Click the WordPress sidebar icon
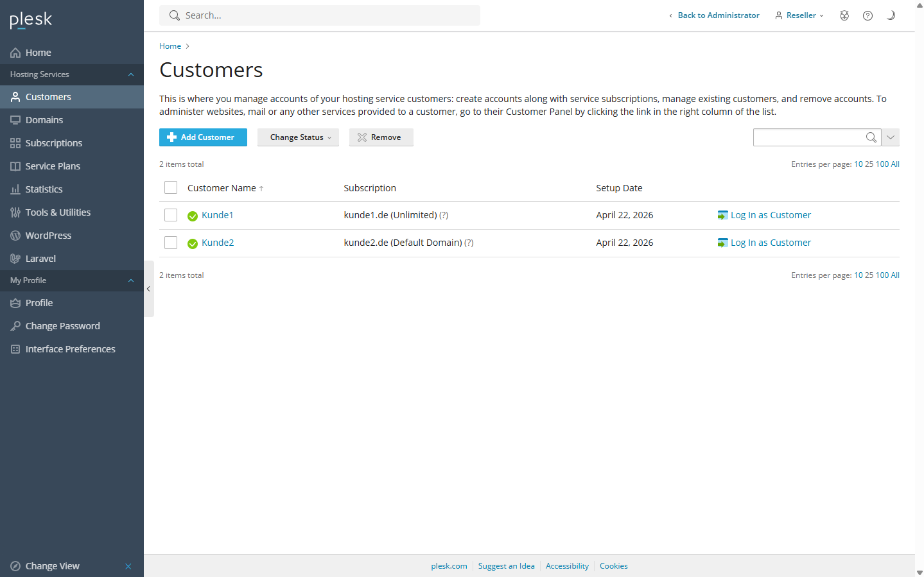Image resolution: width=924 pixels, height=577 pixels. click(15, 236)
